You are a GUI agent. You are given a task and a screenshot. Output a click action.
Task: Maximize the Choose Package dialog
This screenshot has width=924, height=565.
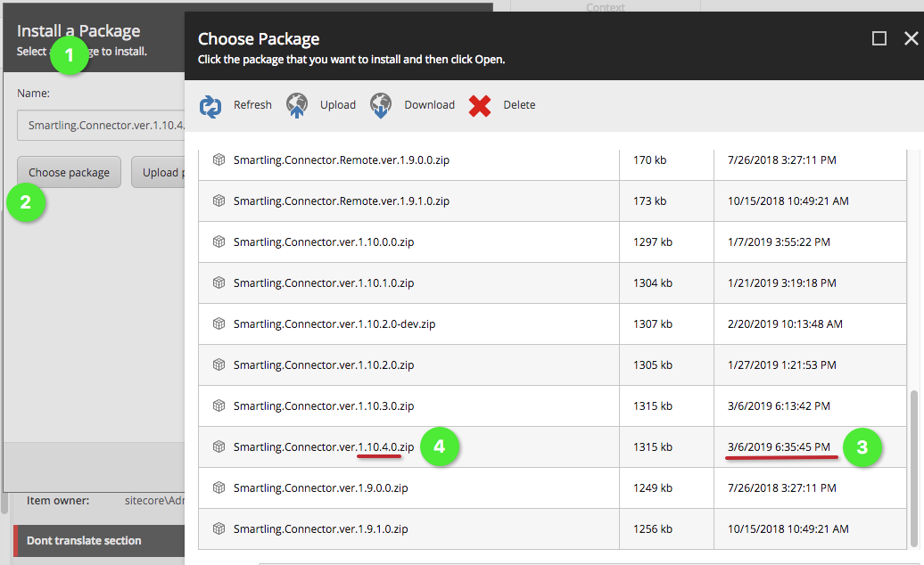(879, 38)
